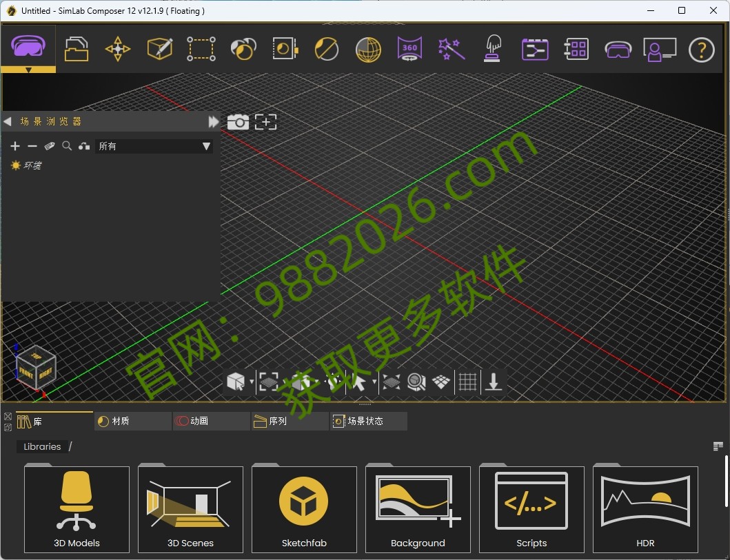Switch to the 库 tab
730x560 pixels.
(x=54, y=422)
